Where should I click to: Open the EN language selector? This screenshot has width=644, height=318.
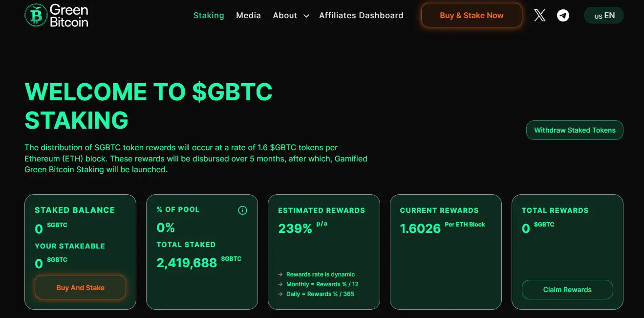tap(604, 16)
